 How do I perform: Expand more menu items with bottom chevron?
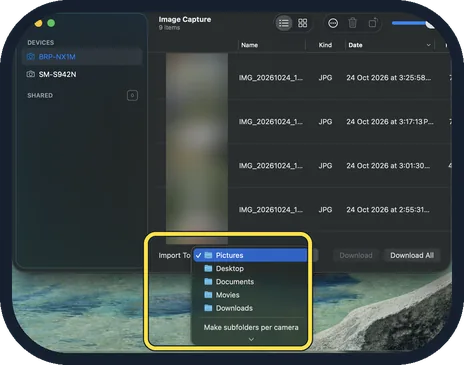pyautogui.click(x=251, y=339)
